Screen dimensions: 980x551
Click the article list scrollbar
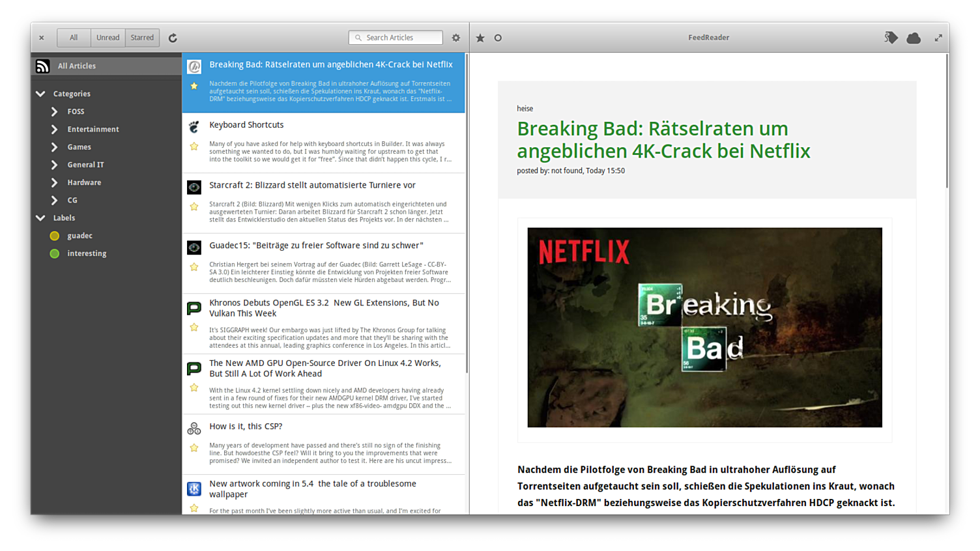(467, 213)
